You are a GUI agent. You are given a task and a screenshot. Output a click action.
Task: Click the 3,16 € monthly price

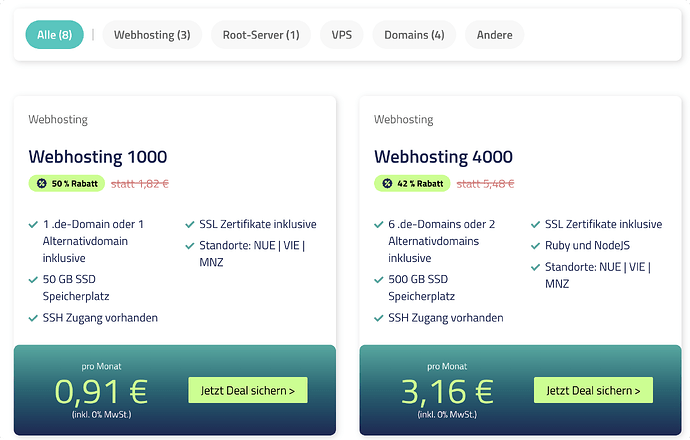click(x=447, y=390)
